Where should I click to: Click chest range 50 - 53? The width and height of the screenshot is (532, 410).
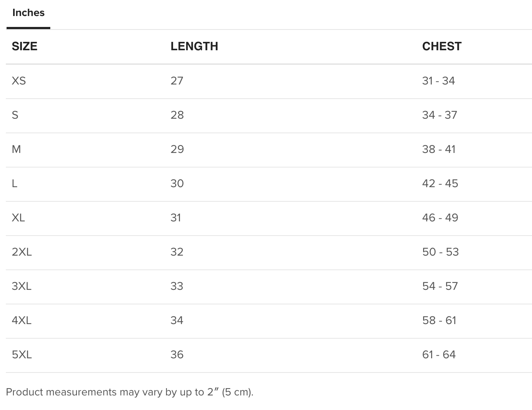click(441, 252)
